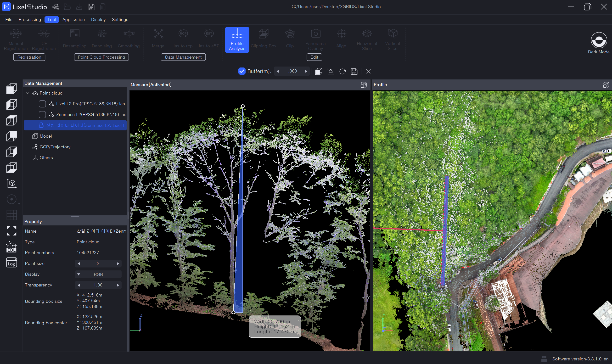Decrease Transparency with left arrow
This screenshot has height=364, width=612.
[x=79, y=285]
